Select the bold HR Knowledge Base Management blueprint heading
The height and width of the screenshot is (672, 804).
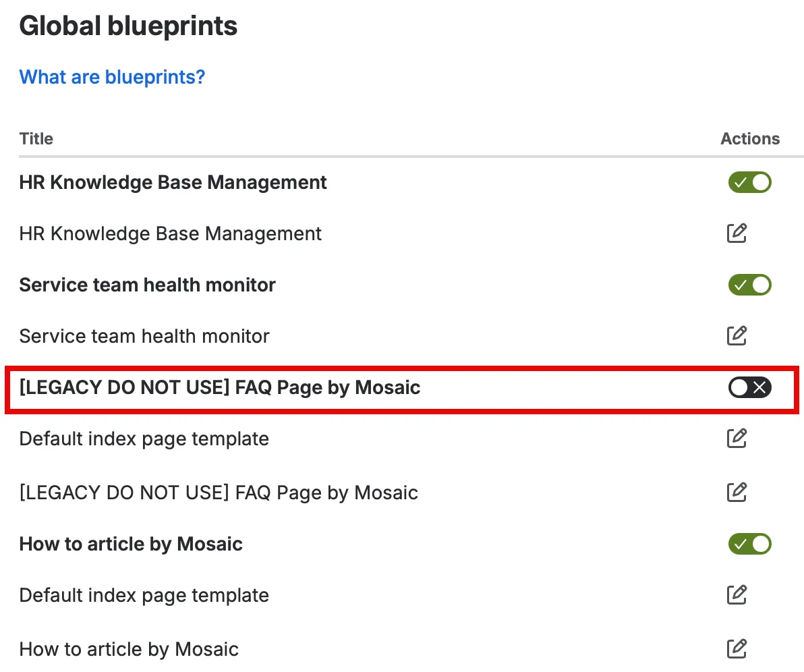pos(173,183)
